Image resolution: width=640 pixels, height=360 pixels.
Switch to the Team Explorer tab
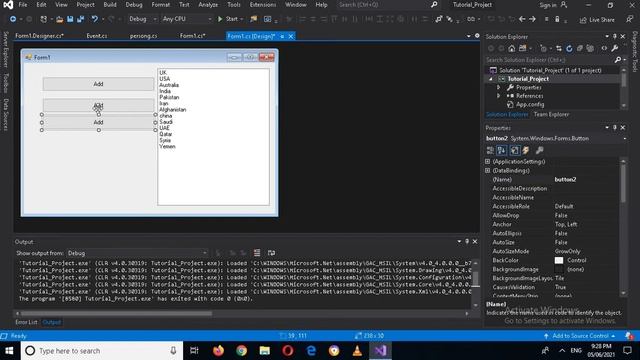click(x=551, y=115)
